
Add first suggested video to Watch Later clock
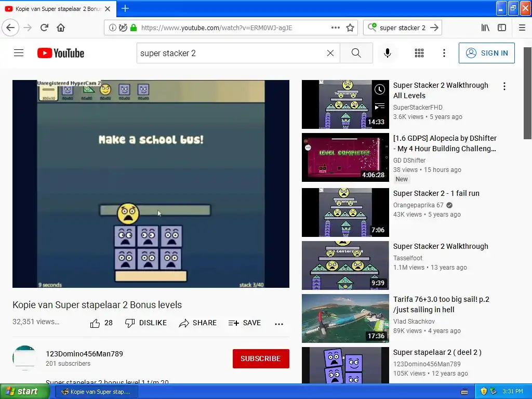[x=380, y=89]
